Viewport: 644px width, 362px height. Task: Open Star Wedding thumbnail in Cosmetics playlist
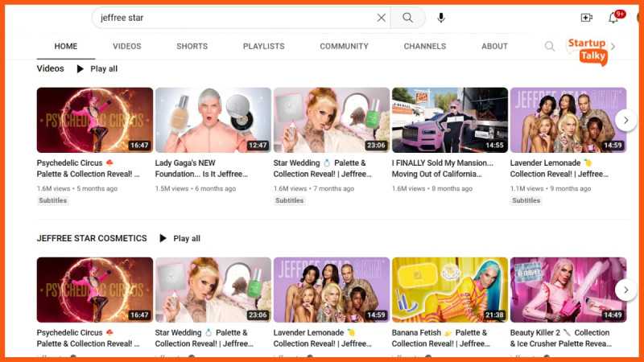213,290
